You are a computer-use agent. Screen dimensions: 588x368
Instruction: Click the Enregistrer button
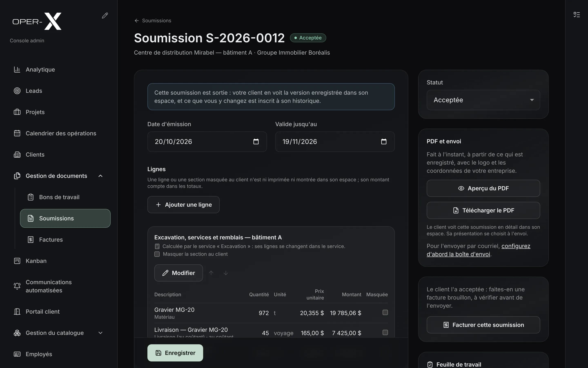175,353
